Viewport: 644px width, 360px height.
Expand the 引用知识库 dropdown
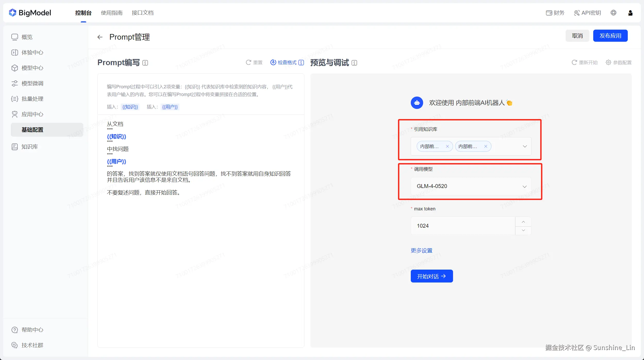coord(525,146)
